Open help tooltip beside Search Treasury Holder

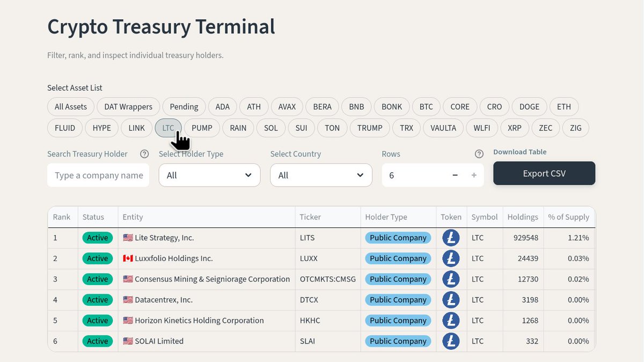point(144,154)
